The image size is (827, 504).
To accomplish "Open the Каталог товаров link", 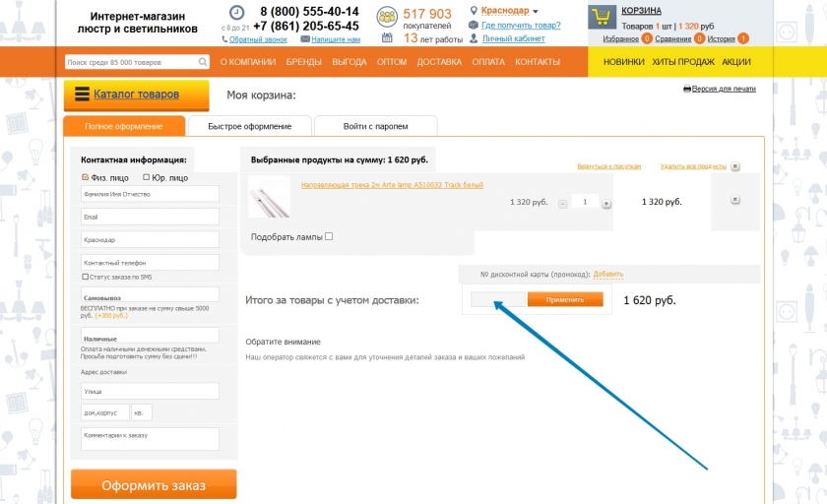I will click(x=136, y=94).
